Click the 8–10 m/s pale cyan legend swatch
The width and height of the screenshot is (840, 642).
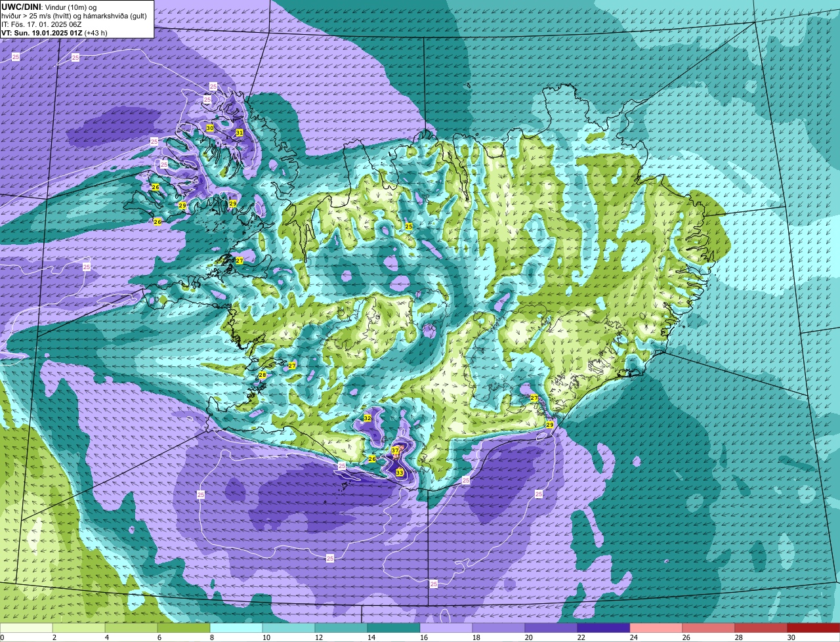(236, 628)
